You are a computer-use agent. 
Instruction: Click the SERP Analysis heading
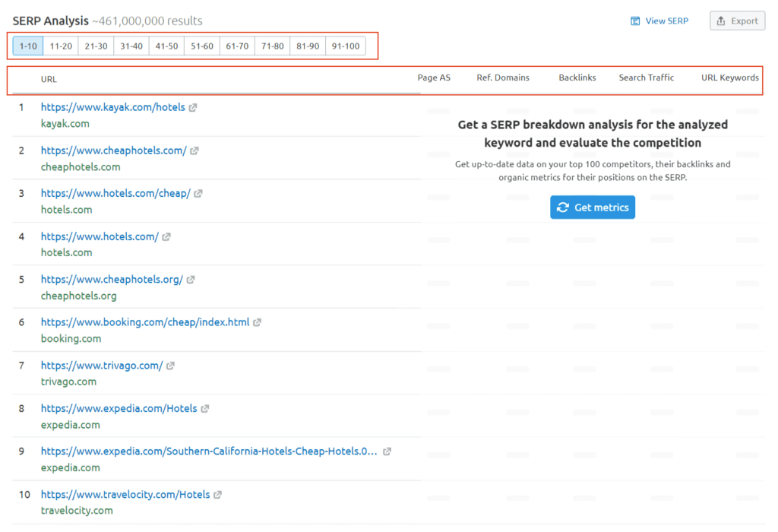(51, 21)
